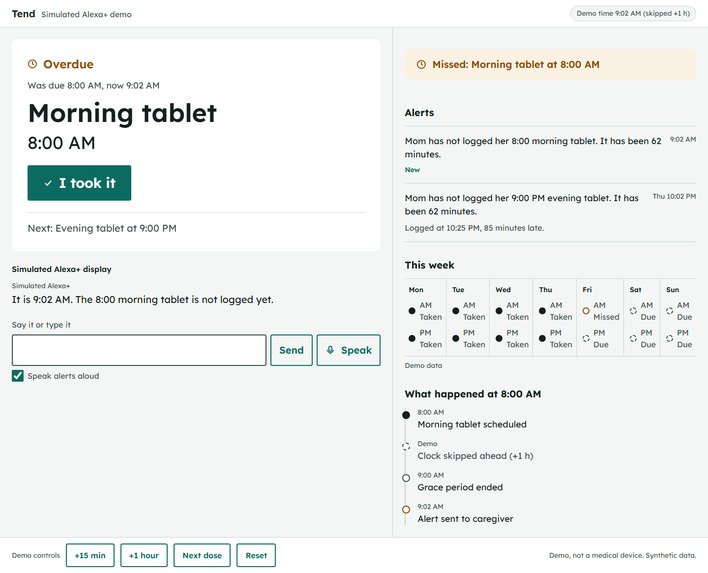Select Friday AM Missed circle
The width and height of the screenshot is (708, 573).
586,311
